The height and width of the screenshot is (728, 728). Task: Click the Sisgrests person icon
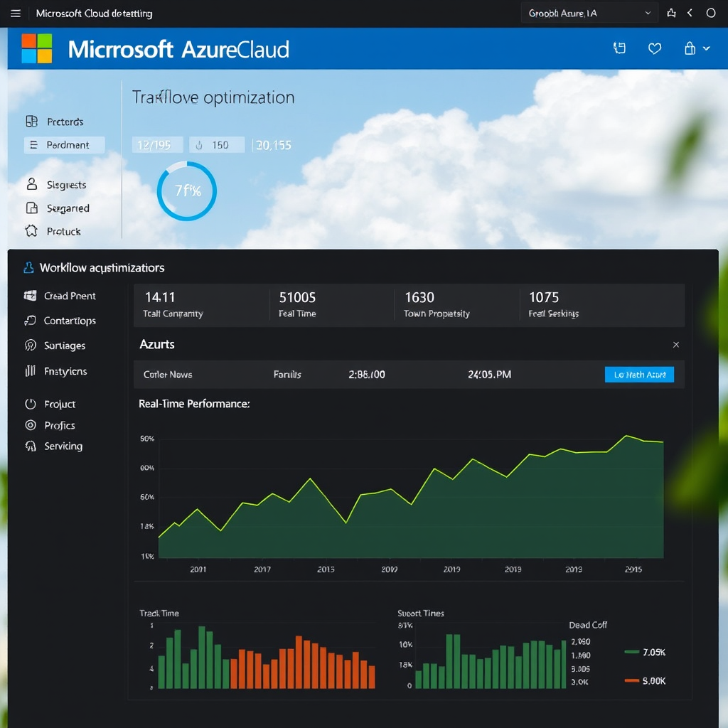pyautogui.click(x=31, y=184)
